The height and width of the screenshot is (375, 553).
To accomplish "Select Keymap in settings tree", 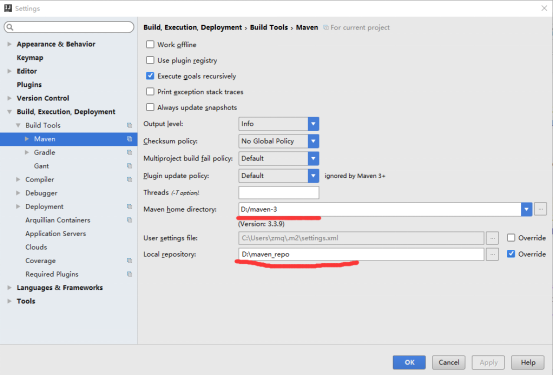I will coord(30,58).
